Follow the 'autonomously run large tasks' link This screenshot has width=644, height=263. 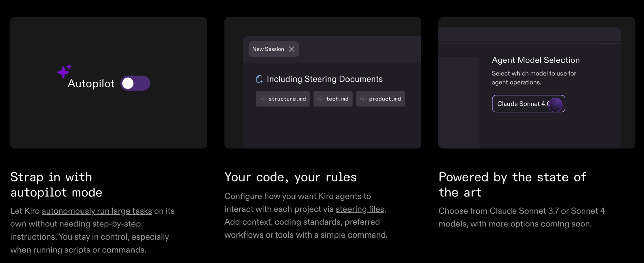pos(97,211)
